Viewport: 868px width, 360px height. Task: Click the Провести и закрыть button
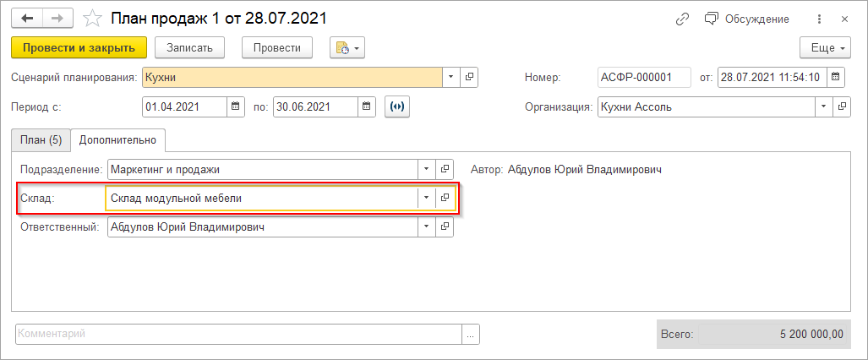point(79,47)
